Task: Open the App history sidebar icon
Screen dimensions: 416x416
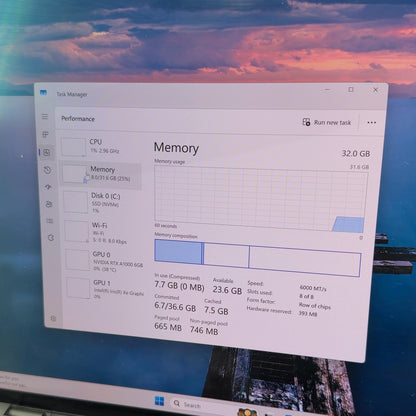Action: [x=48, y=170]
